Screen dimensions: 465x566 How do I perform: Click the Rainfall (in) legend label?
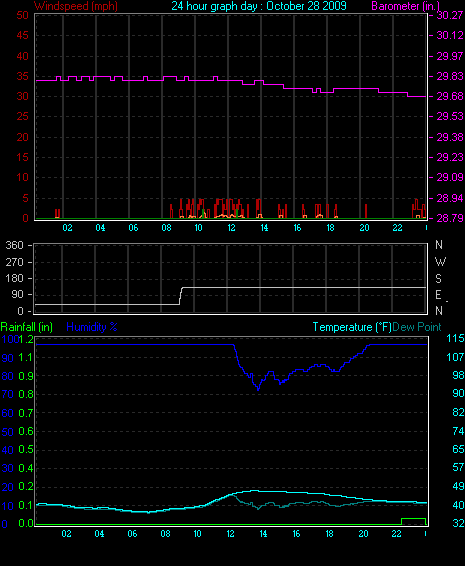pyautogui.click(x=27, y=327)
